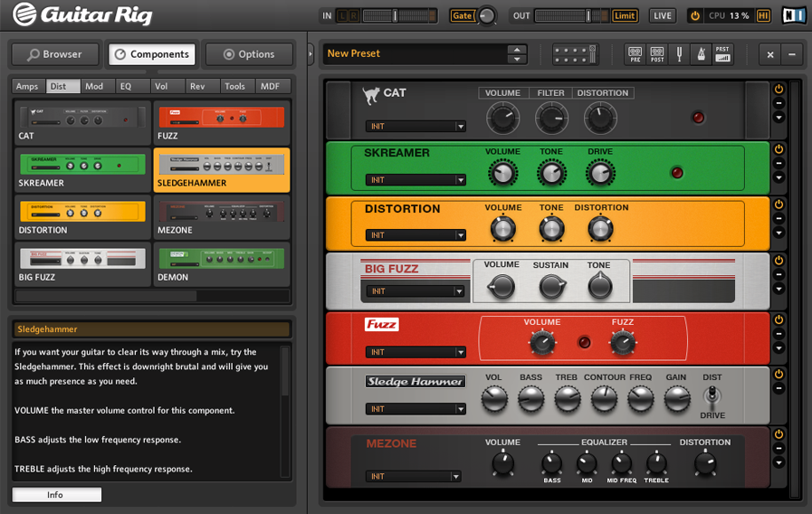The height and width of the screenshot is (514, 812).
Task: Open DISTORTION INIT preset dropdown
Action: pyautogui.click(x=416, y=235)
